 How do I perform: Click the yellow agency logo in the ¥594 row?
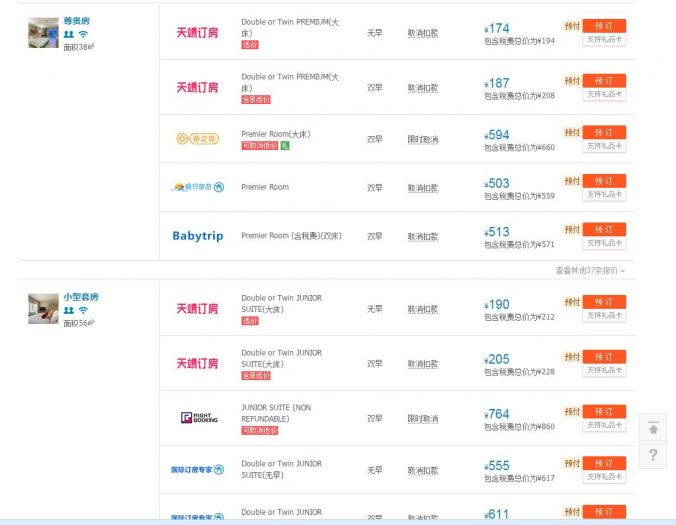(x=197, y=139)
